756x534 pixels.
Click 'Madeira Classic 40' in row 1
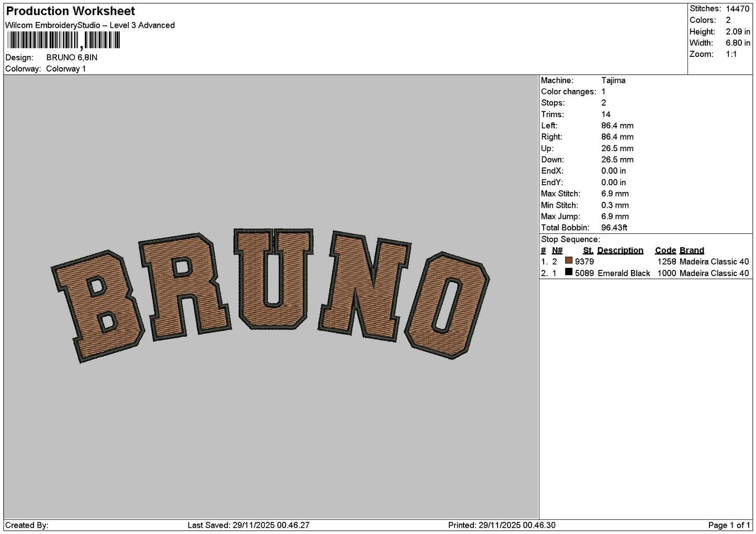pyautogui.click(x=714, y=262)
